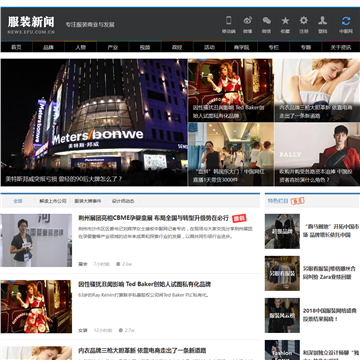This screenshot has height=360, width=360.
Task: Go to 首页 in the navigation bar
Action: point(16,47)
